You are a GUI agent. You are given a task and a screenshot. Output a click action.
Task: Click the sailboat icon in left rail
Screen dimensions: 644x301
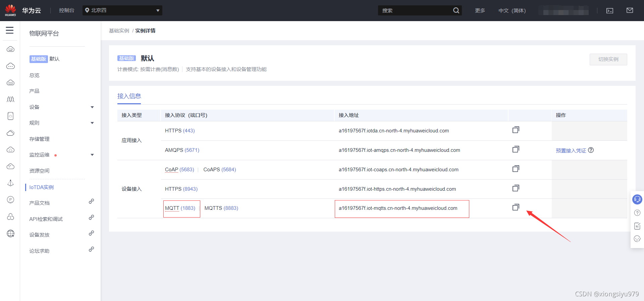(10, 183)
